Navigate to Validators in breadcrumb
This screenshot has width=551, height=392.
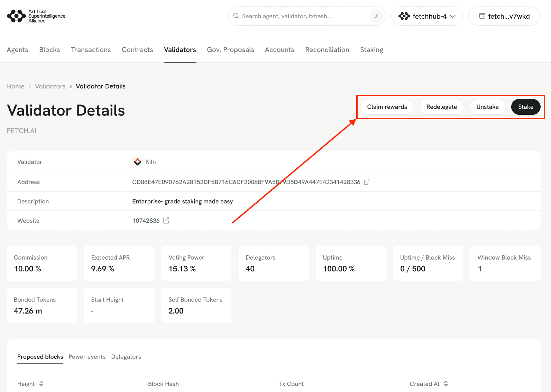[50, 86]
